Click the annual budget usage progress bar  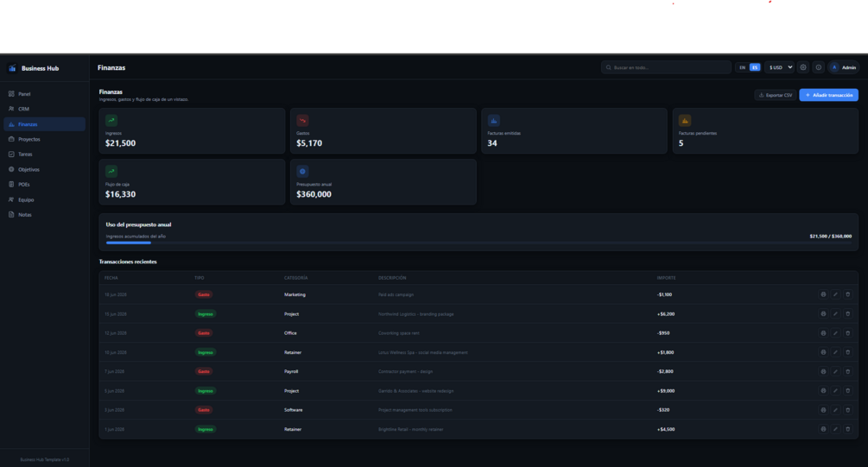478,243
